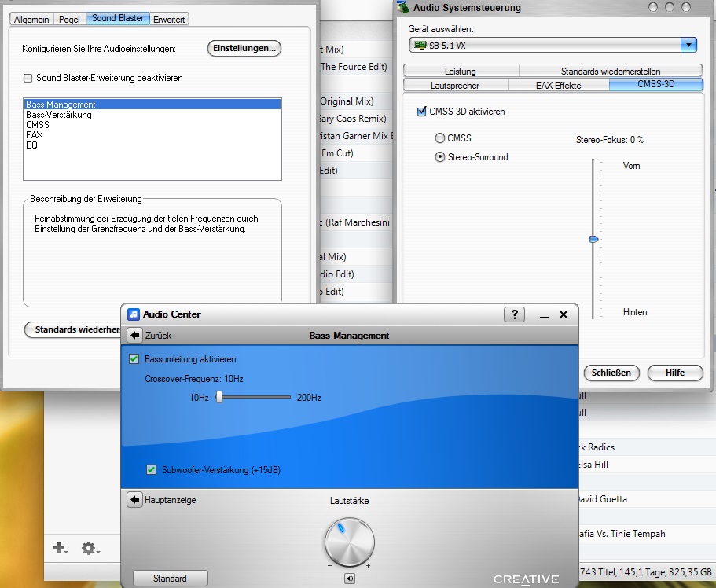Viewport: 716px width, 588px height.
Task: Click the mute speaker icon below volume knob
Action: click(349, 579)
